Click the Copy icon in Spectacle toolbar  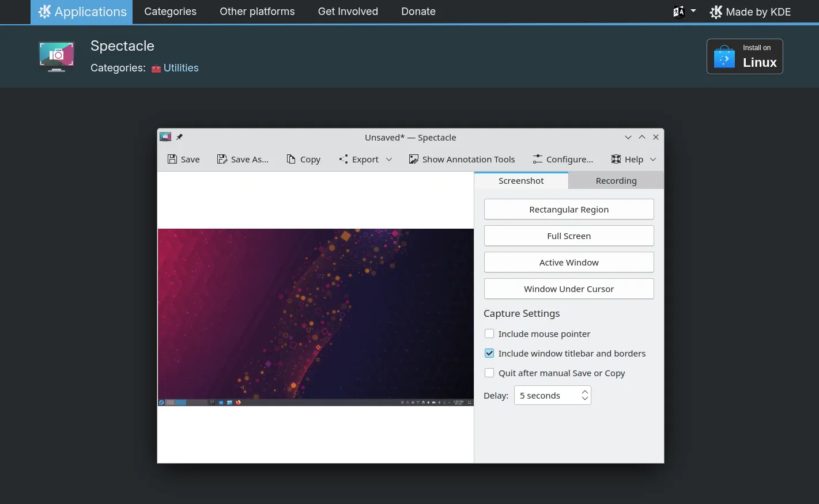(x=291, y=160)
